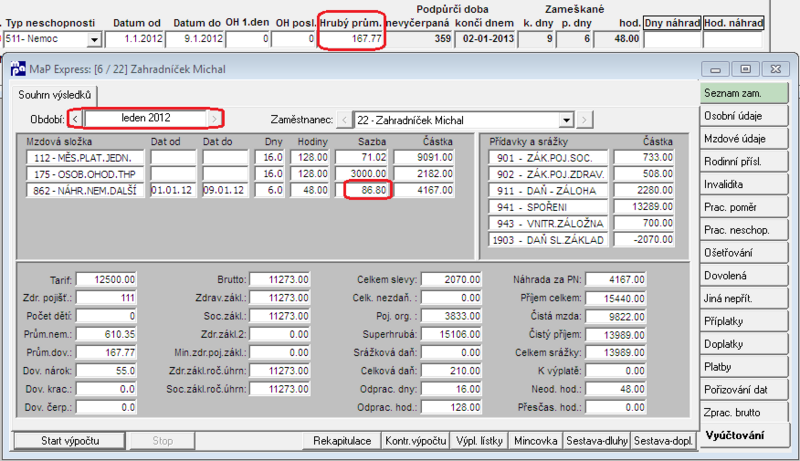The height and width of the screenshot is (461, 800).
Task: Open Platby section
Action: (x=744, y=367)
